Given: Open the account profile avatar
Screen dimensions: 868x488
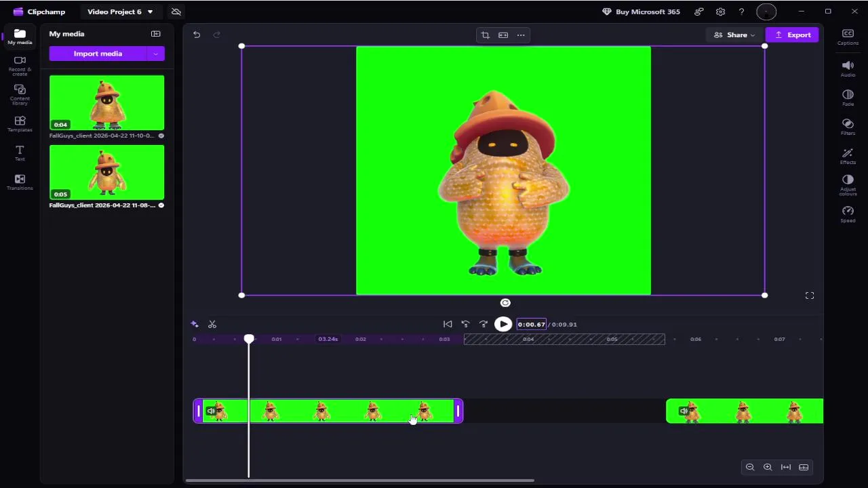Looking at the screenshot, I should pos(766,12).
